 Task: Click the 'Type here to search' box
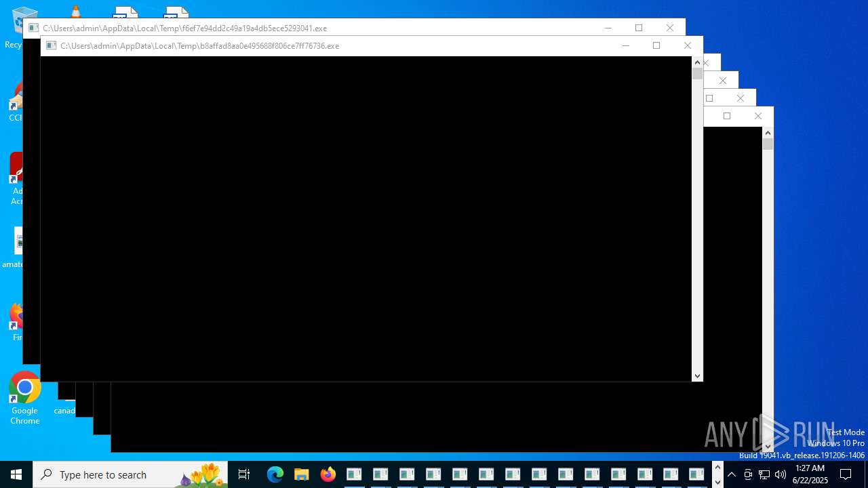point(130,474)
